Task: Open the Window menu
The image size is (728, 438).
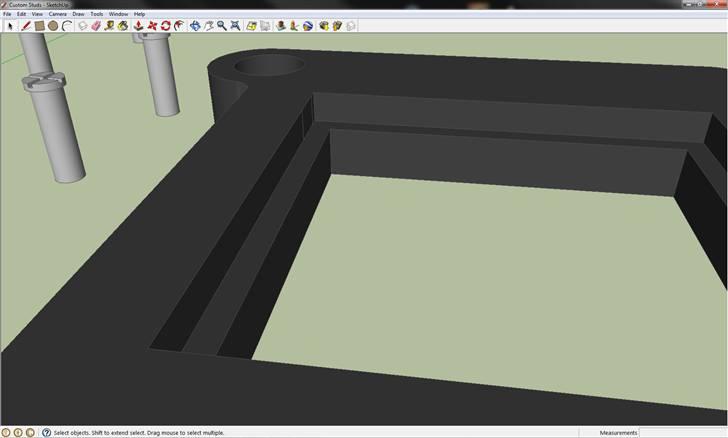Action: coord(118,14)
